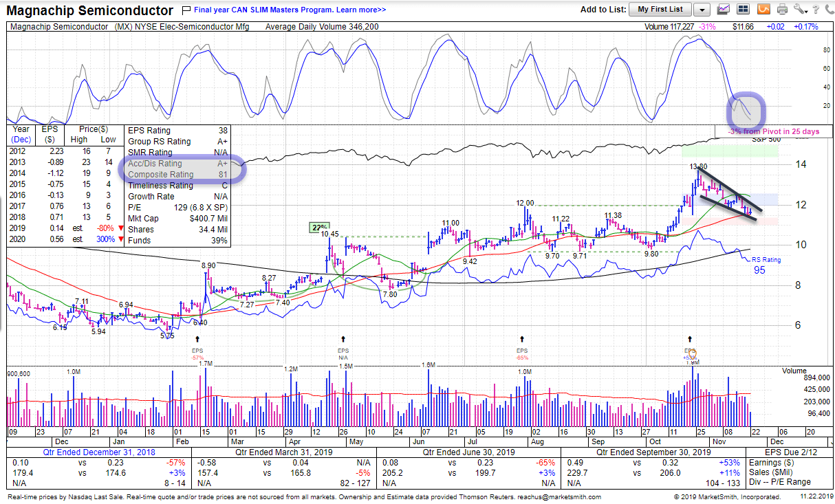835x504 pixels.
Task: Toggle the orange Pattern Recognition icon
Action: [763, 10]
